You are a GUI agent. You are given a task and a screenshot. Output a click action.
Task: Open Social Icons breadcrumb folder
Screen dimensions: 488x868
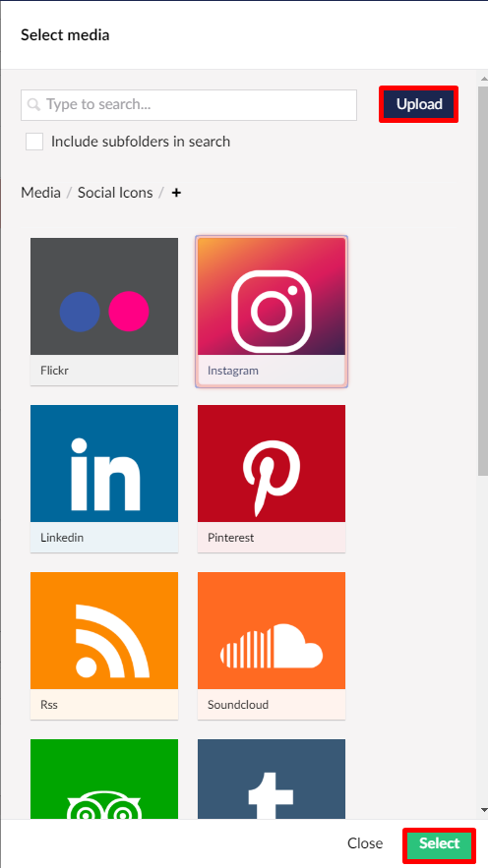(x=115, y=193)
